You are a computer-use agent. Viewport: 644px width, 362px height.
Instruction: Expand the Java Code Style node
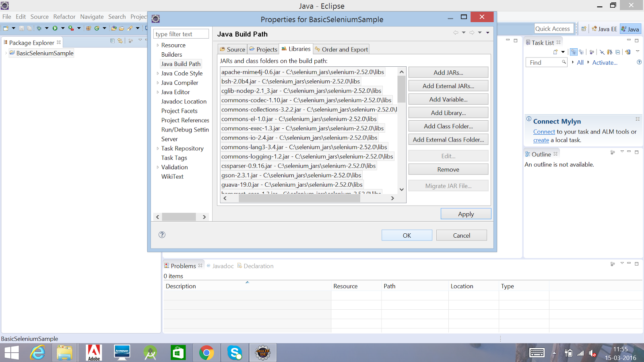[x=158, y=73]
